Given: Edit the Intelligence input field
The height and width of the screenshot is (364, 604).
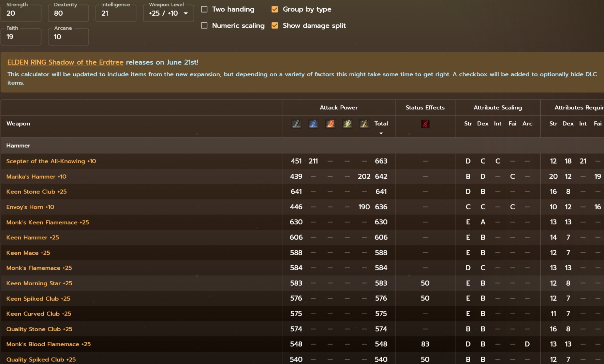Looking at the screenshot, I should click(x=116, y=13).
